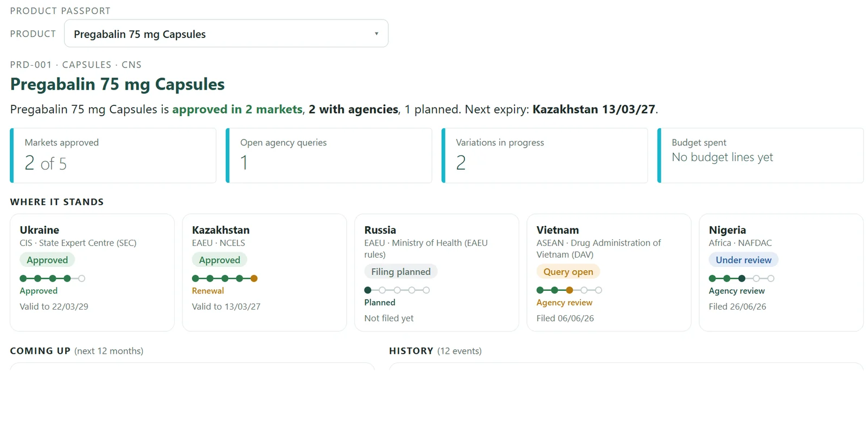Click the dropdown arrow in product selector

point(376,34)
